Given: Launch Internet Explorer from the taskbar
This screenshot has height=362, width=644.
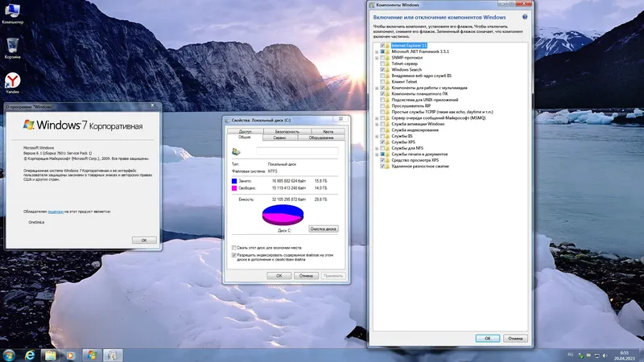Looking at the screenshot, I should (x=30, y=356).
